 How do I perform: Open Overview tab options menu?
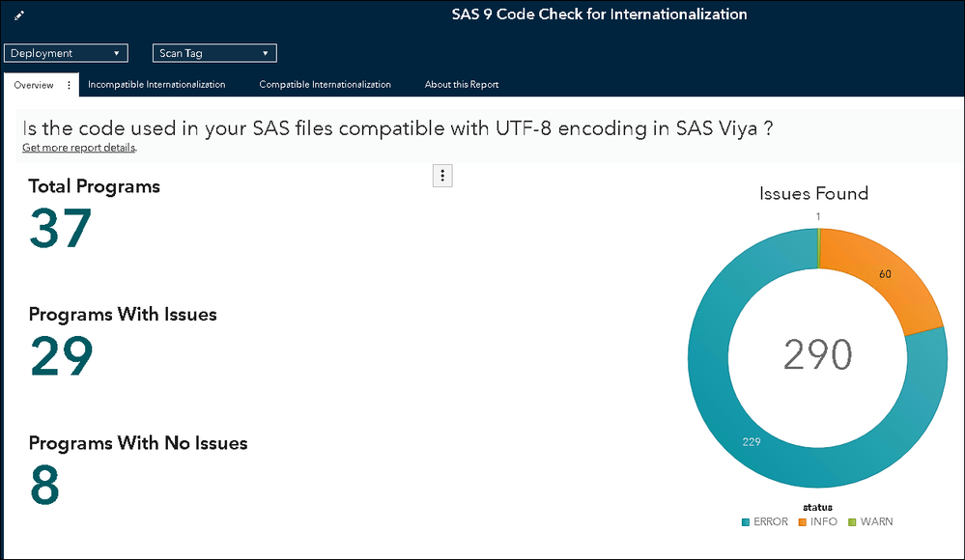click(x=69, y=85)
